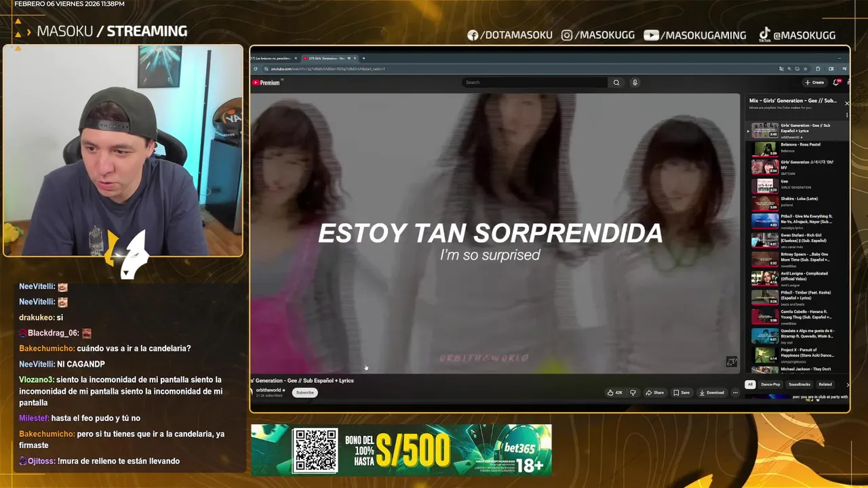The height and width of the screenshot is (488, 868).
Task: Play 'Gwen Stefani - Rich Girl' from mix
Action: [x=797, y=240]
